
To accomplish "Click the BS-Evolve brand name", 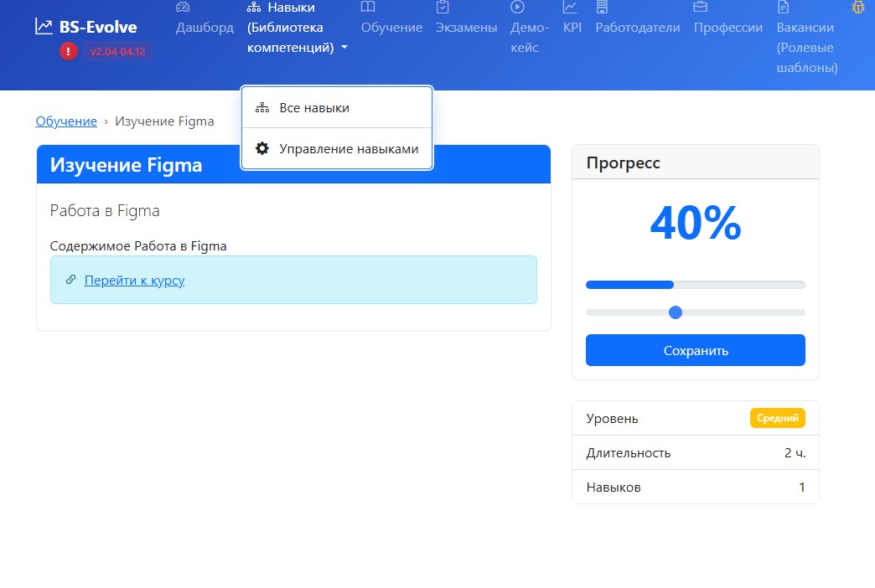I will click(98, 27).
